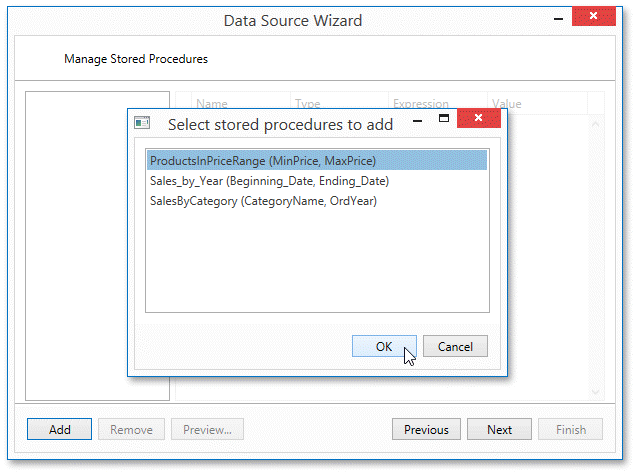Proceed with the Next button
The height and width of the screenshot is (474, 636).
pos(499,429)
